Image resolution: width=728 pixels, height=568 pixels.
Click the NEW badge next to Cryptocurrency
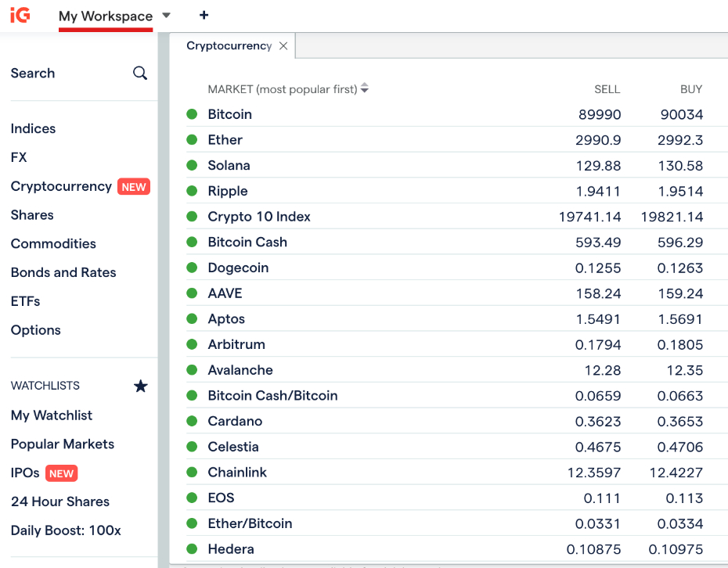tap(133, 186)
